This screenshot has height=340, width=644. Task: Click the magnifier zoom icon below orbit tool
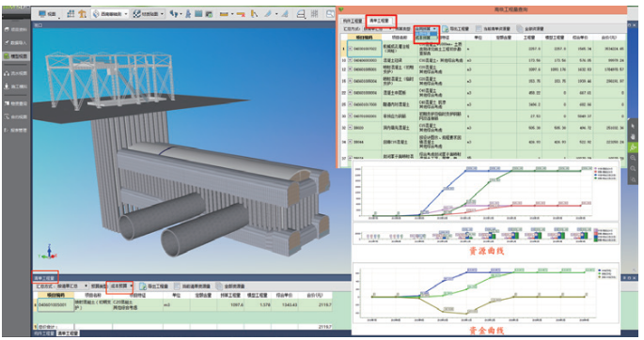click(x=633, y=158)
